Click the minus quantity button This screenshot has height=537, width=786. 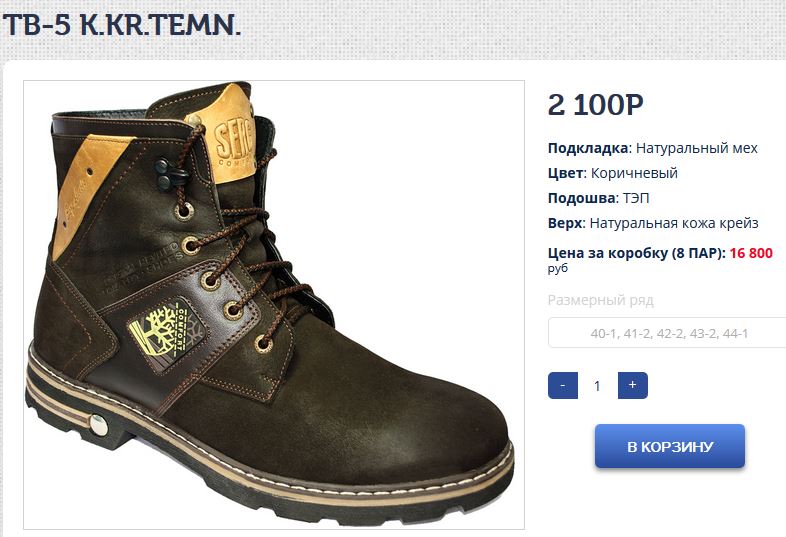tap(563, 385)
